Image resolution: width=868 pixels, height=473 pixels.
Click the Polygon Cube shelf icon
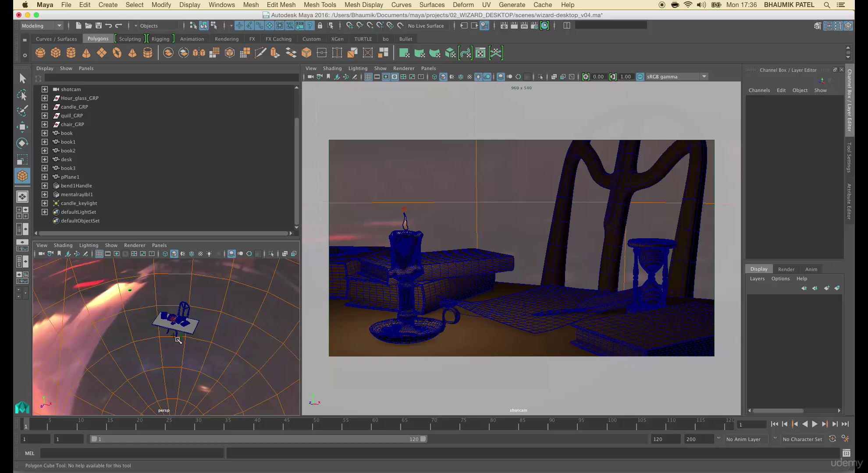point(56,53)
